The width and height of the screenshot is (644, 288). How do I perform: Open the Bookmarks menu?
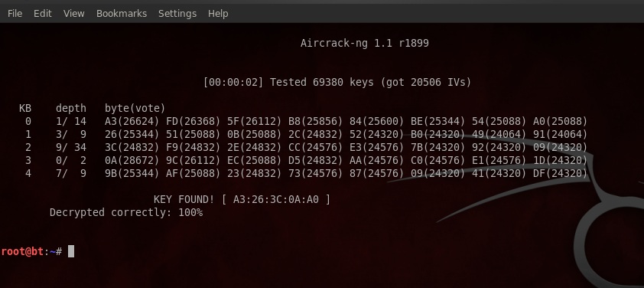coord(122,14)
